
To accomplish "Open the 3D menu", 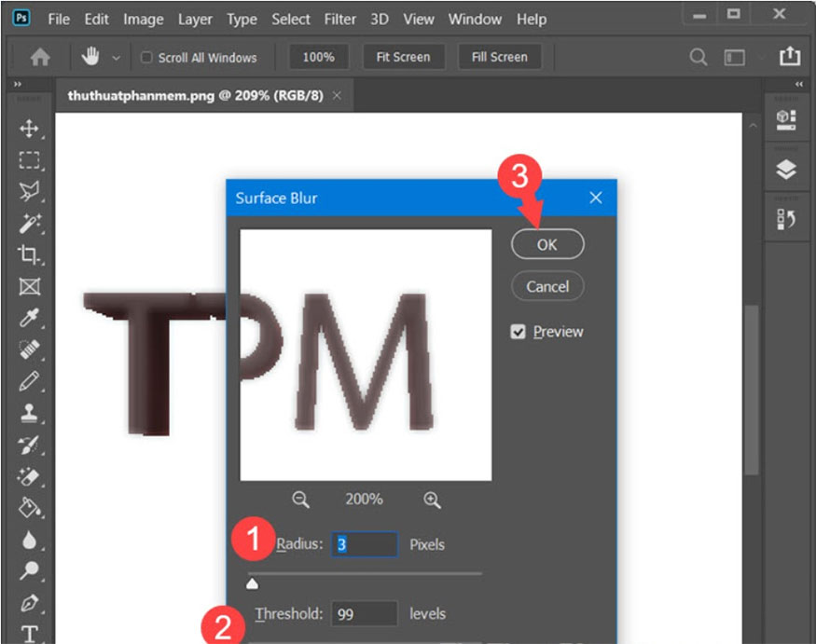I will pyautogui.click(x=379, y=19).
